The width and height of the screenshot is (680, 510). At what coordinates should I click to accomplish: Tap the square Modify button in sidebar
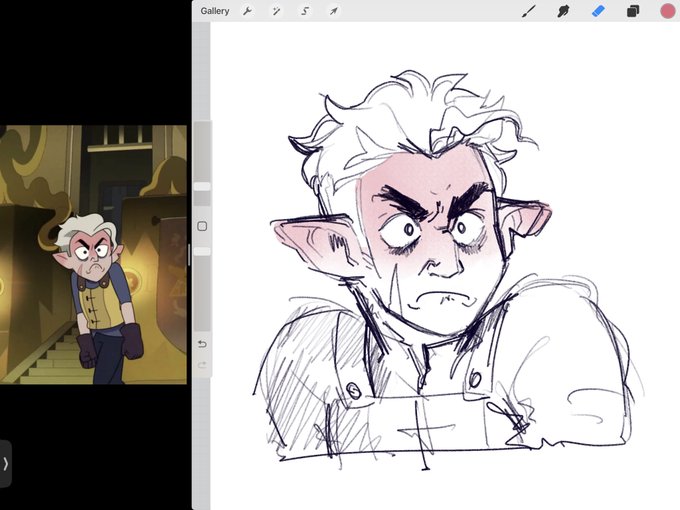[202, 226]
